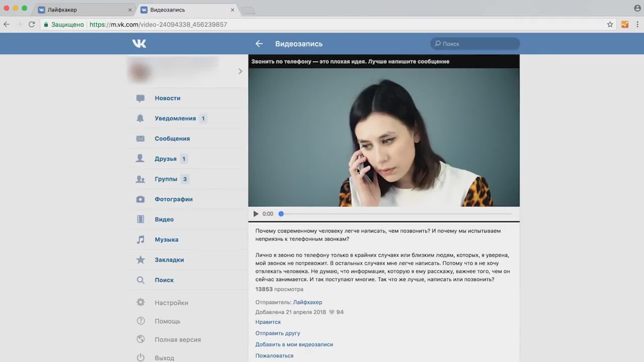Viewport: 644px width, 362px height.
Task: Click the Выход power icon
Action: 141,358
